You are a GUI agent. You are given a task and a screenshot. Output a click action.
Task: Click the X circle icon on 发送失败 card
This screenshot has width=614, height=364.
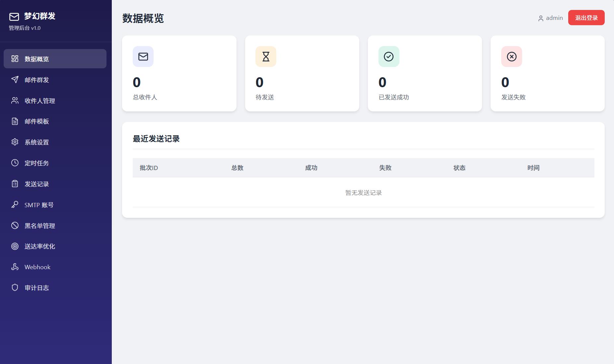512,57
